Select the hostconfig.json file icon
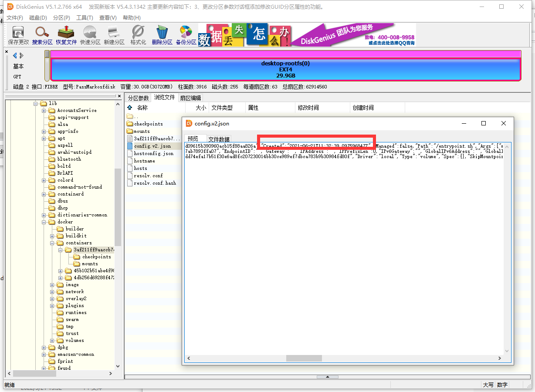Viewport: 535px width, 392px height. 130,153
